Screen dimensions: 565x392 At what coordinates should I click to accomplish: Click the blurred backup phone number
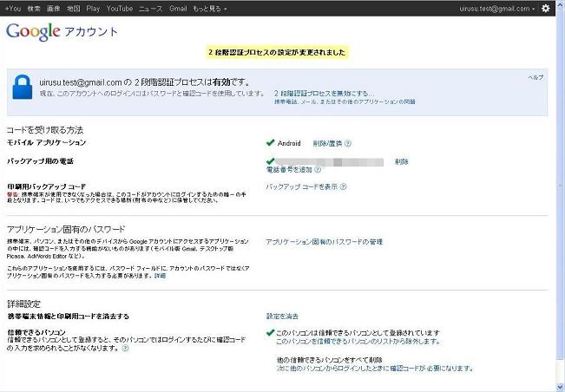(329, 162)
